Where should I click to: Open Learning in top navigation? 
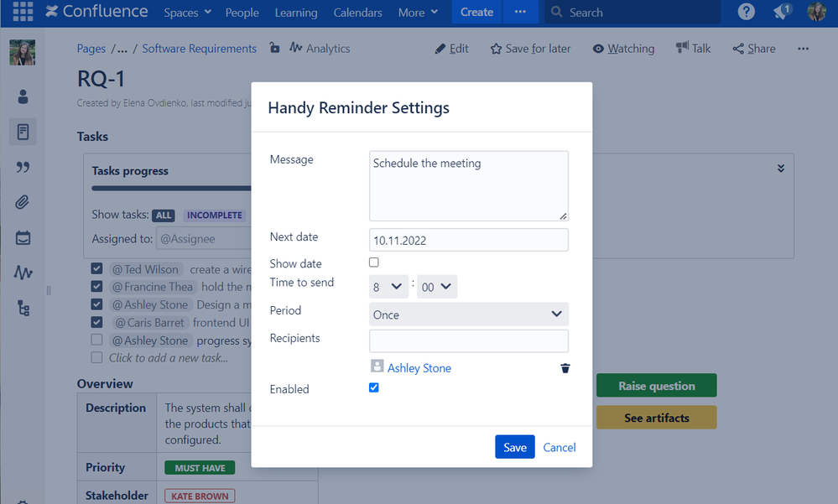296,13
